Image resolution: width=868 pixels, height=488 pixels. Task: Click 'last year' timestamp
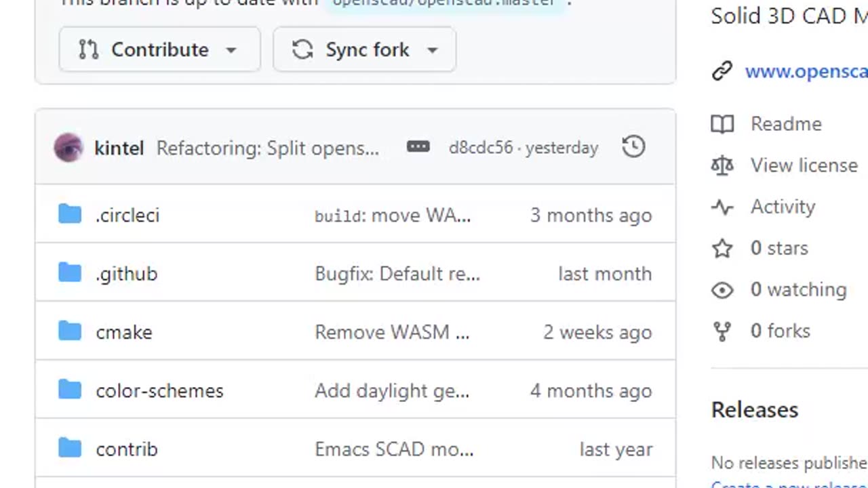coord(616,449)
